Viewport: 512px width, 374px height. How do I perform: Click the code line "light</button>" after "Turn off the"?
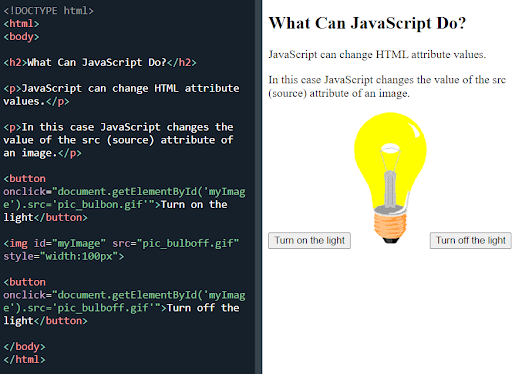pyautogui.click(x=45, y=321)
